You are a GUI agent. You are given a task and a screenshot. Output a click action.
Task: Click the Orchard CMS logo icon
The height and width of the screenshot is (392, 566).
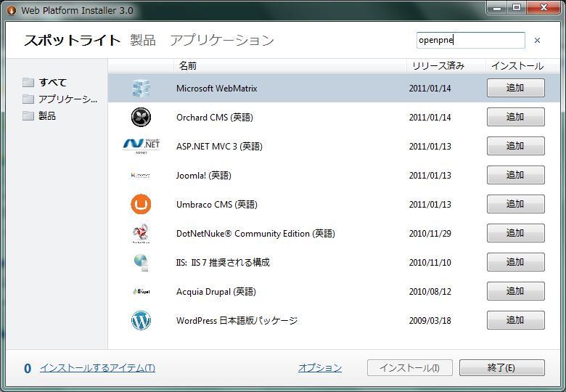coord(141,118)
